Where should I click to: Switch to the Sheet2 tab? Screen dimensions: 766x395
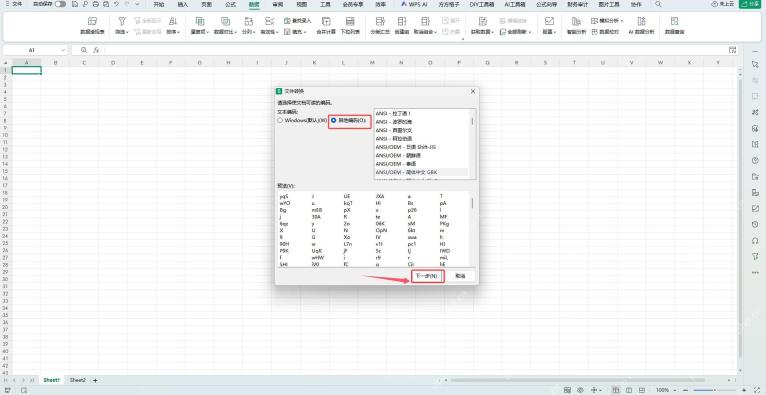pos(77,380)
